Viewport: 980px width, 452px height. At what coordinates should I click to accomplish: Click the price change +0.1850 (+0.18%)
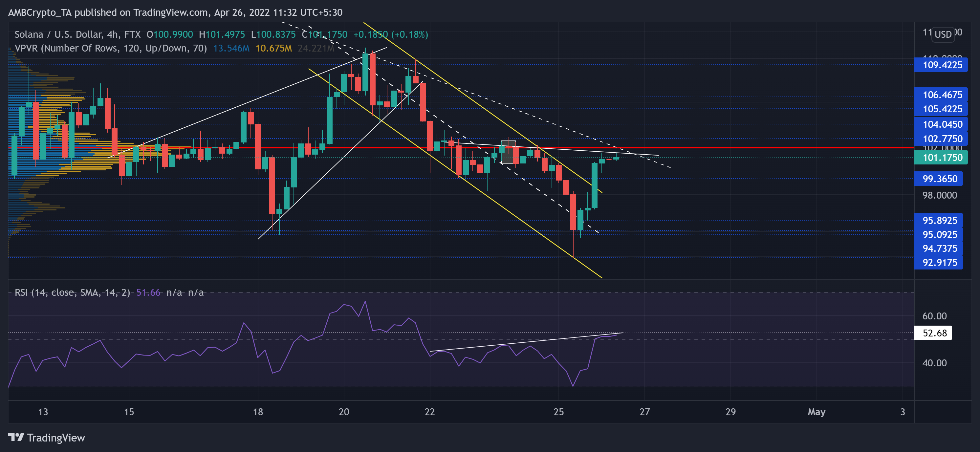click(390, 34)
